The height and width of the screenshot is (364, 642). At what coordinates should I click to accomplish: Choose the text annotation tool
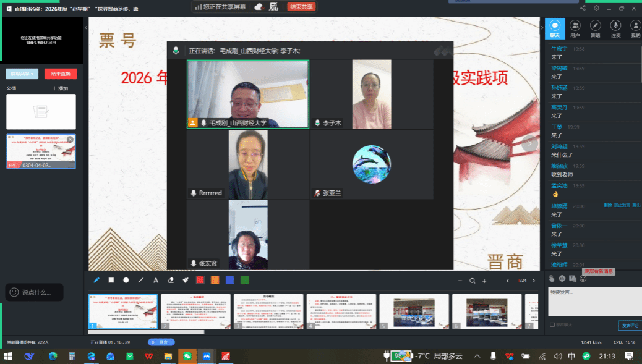point(155,280)
